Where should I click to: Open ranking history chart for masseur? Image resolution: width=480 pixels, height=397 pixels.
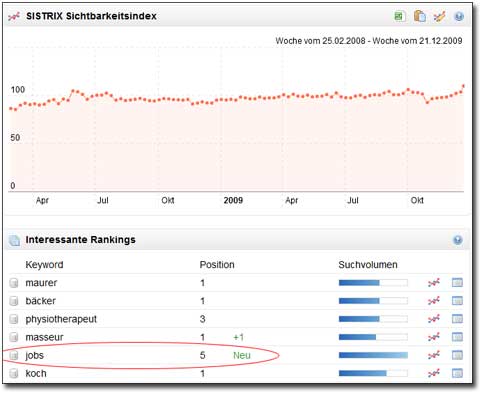pyautogui.click(x=434, y=337)
